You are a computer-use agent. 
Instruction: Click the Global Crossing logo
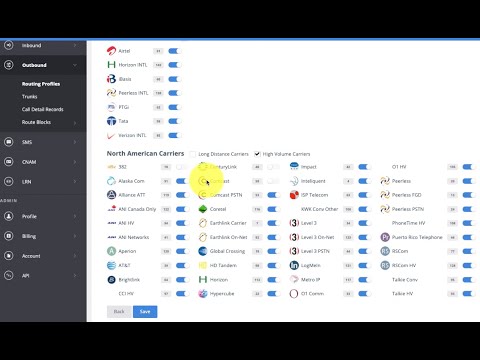tap(203, 251)
